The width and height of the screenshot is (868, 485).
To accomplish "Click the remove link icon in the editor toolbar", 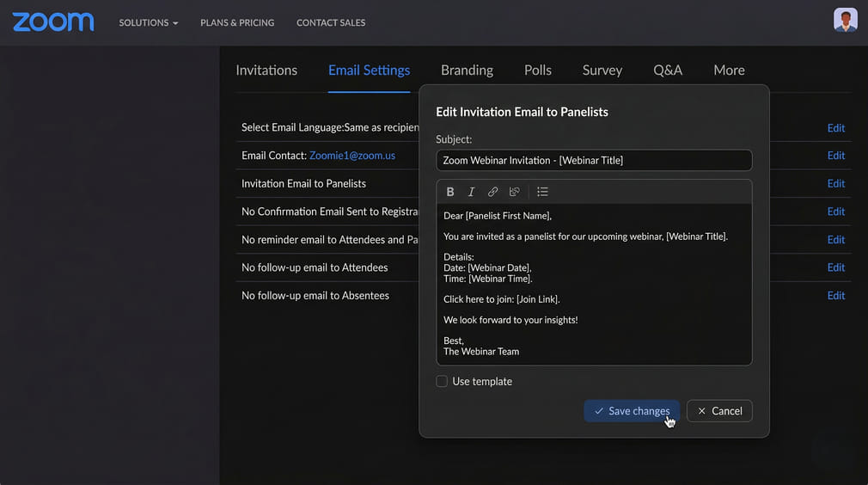I will pyautogui.click(x=514, y=192).
